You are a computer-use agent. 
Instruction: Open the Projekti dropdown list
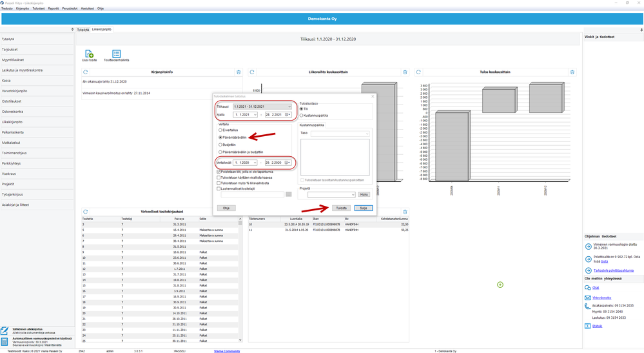pos(353,194)
